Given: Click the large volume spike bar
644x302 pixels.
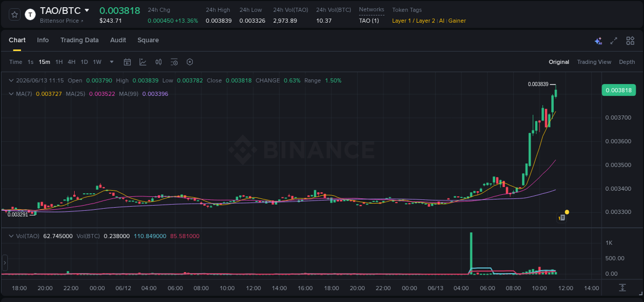Looking at the screenshot, I should pos(471,253).
